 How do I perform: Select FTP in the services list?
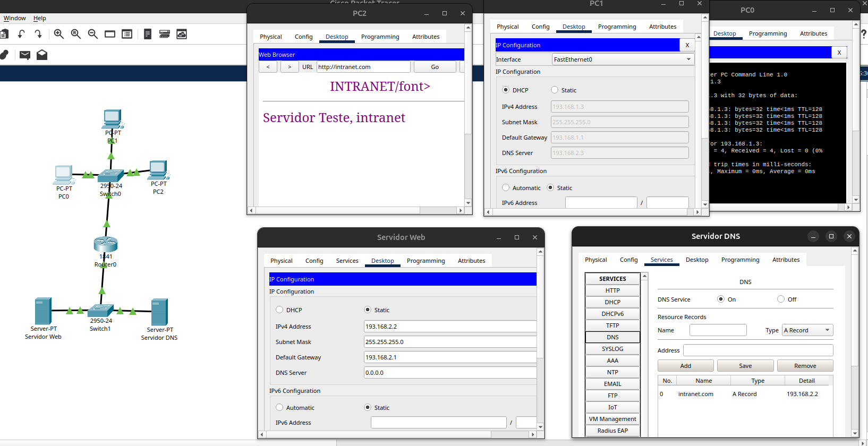(612, 396)
